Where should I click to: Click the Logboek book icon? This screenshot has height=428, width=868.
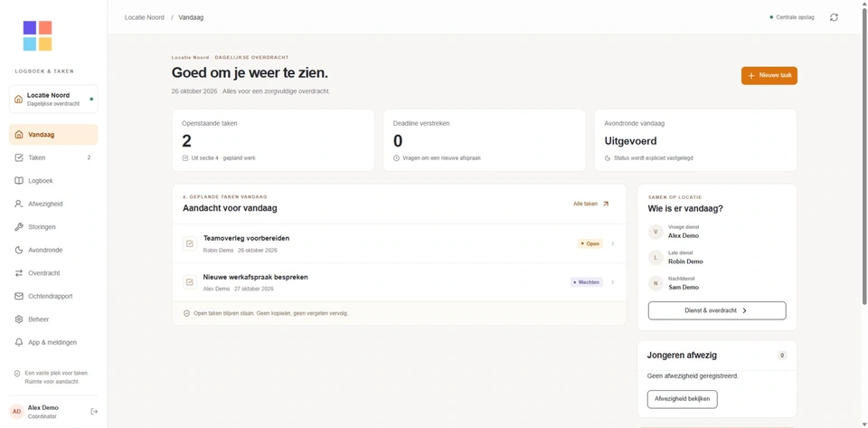18,181
